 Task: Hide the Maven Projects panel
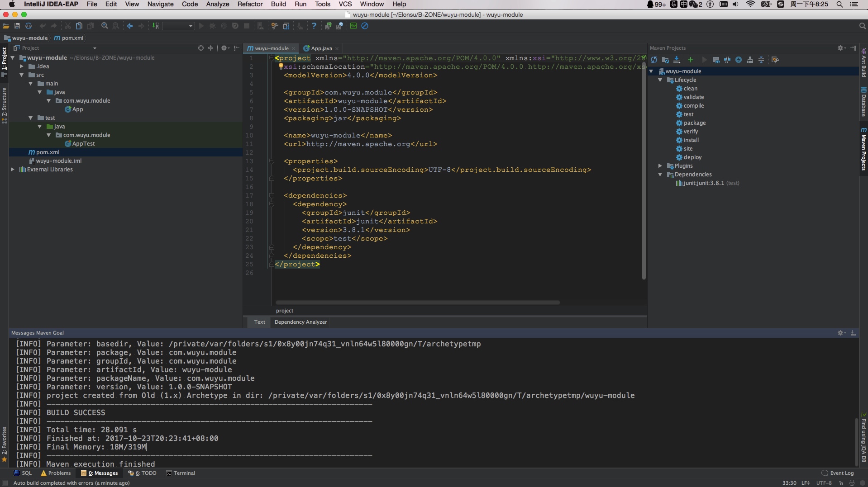853,48
